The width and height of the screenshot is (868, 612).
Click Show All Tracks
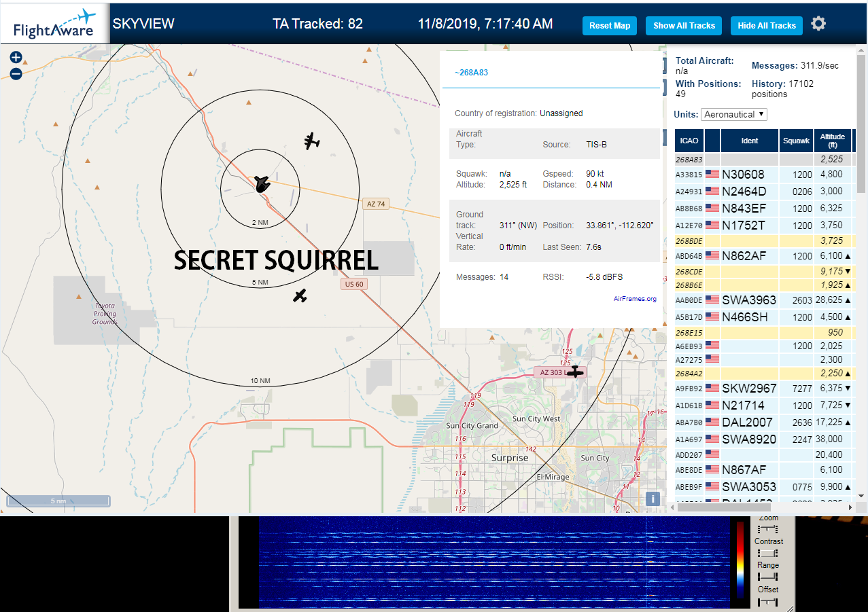click(x=684, y=26)
